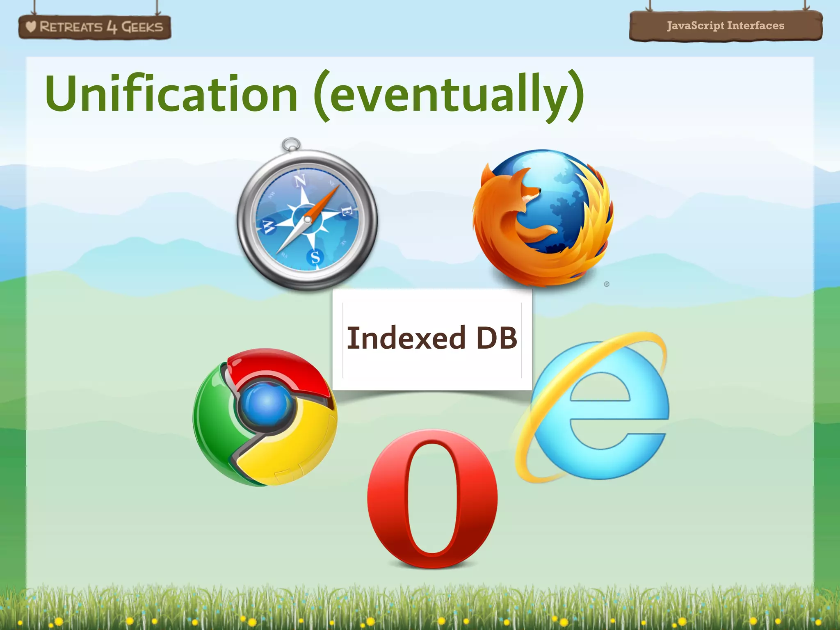
Task: Click the Safari compass icon
Action: point(308,215)
